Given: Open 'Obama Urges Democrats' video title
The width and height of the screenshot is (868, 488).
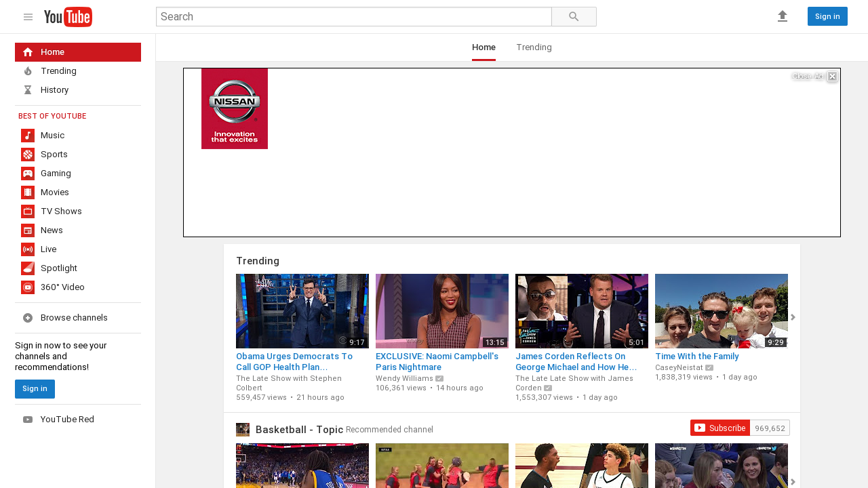Looking at the screenshot, I should (294, 362).
